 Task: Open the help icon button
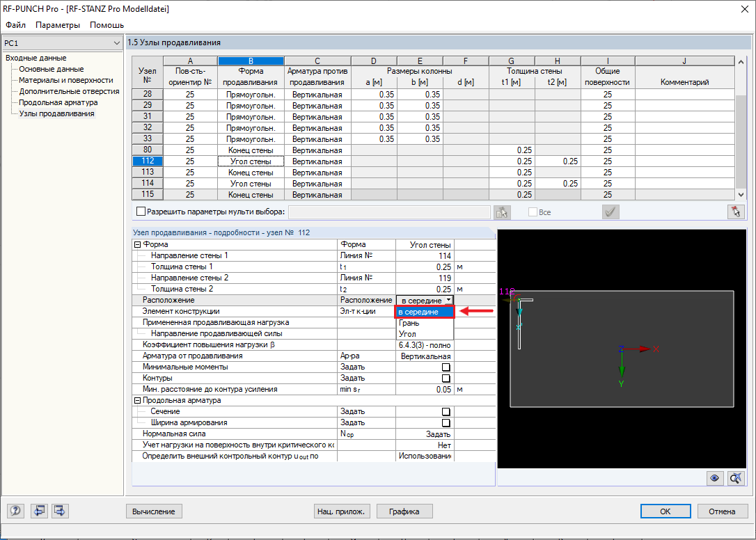click(15, 511)
